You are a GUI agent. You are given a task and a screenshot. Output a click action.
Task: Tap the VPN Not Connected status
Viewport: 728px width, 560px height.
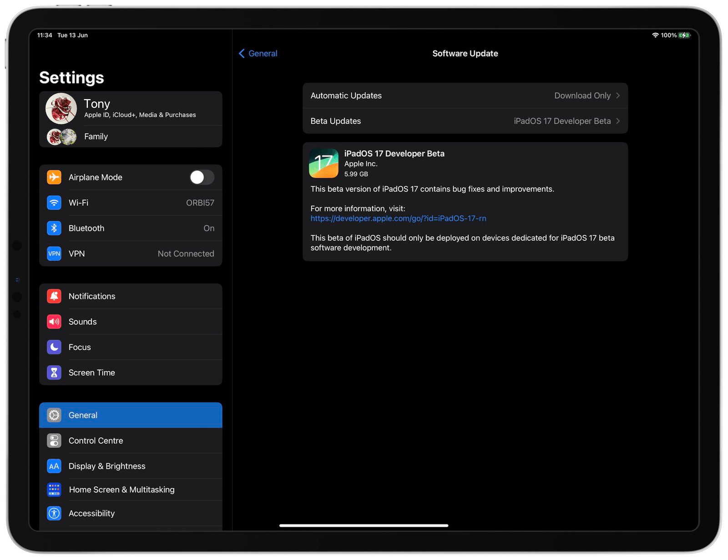pos(186,254)
